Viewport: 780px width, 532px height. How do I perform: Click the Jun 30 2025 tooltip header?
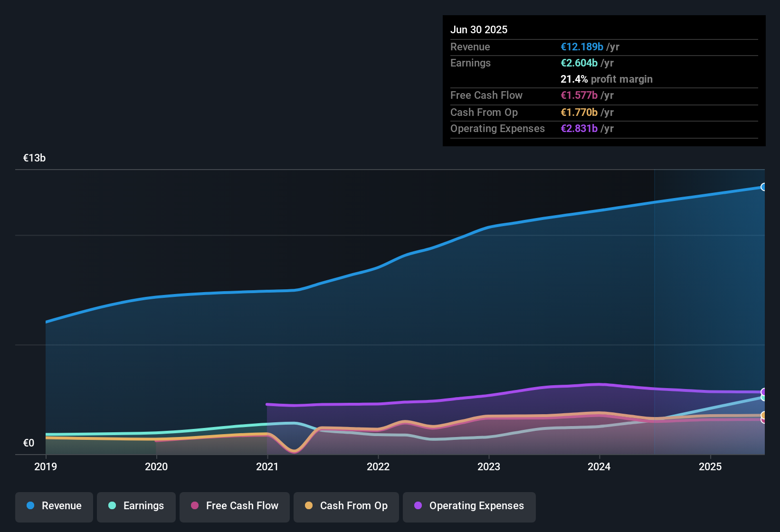coord(479,30)
